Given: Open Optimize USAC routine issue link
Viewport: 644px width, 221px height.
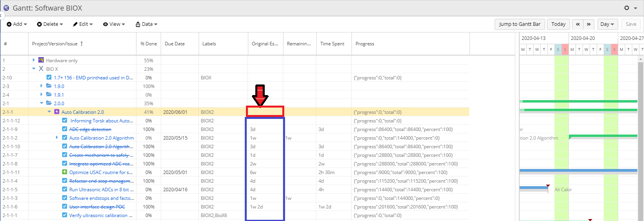Looking at the screenshot, I should click(x=101, y=172).
